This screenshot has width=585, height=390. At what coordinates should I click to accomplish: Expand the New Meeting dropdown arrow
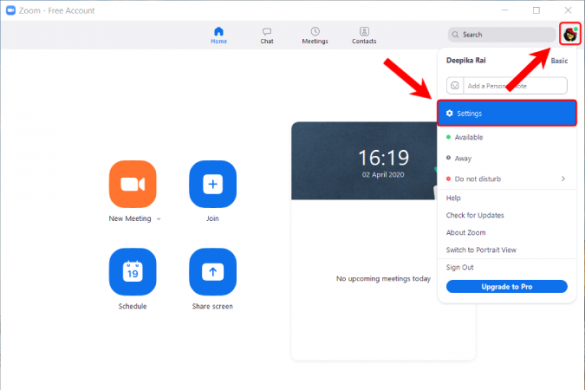click(159, 219)
